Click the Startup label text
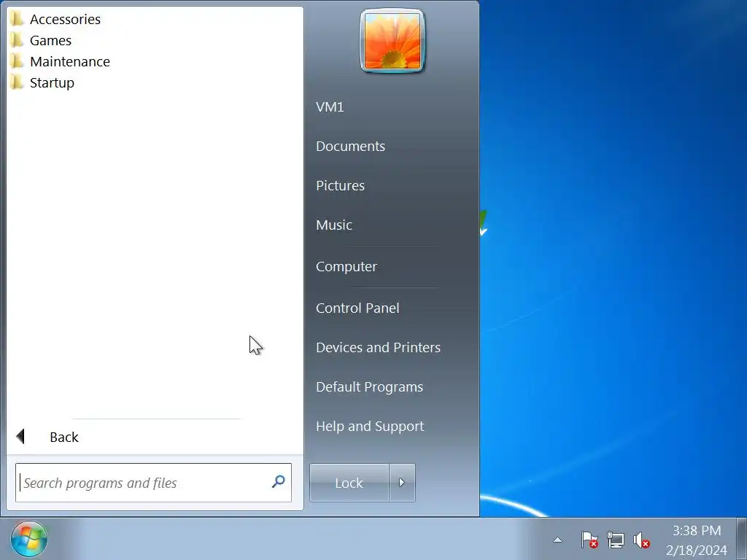The width and height of the screenshot is (747, 560). tap(52, 83)
